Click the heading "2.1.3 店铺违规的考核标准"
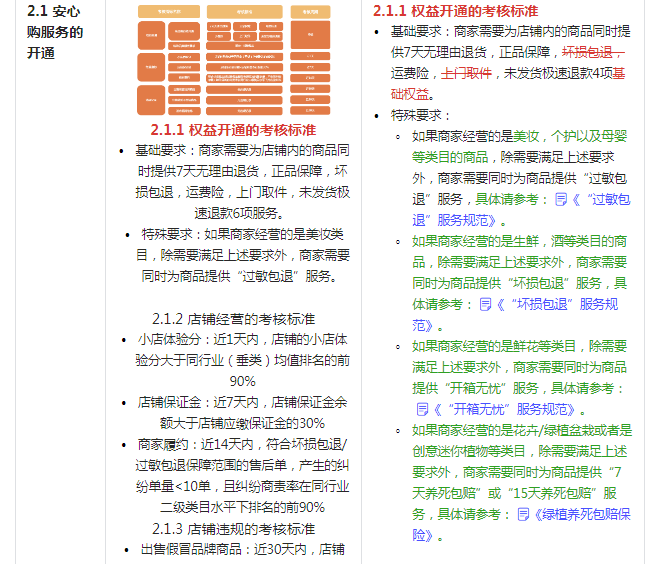The image size is (647, 564). click(233, 528)
